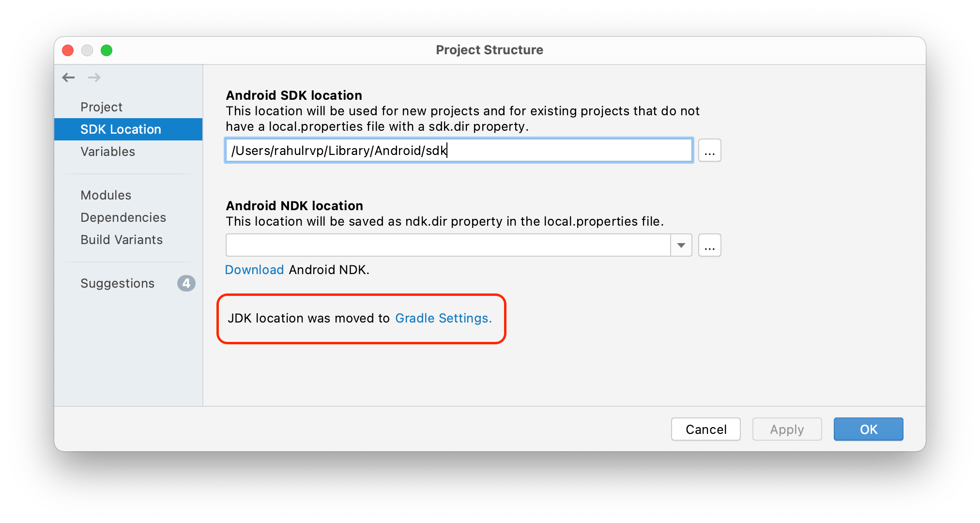Click the Suggestions notification badge
Image resolution: width=980 pixels, height=523 pixels.
click(x=186, y=283)
